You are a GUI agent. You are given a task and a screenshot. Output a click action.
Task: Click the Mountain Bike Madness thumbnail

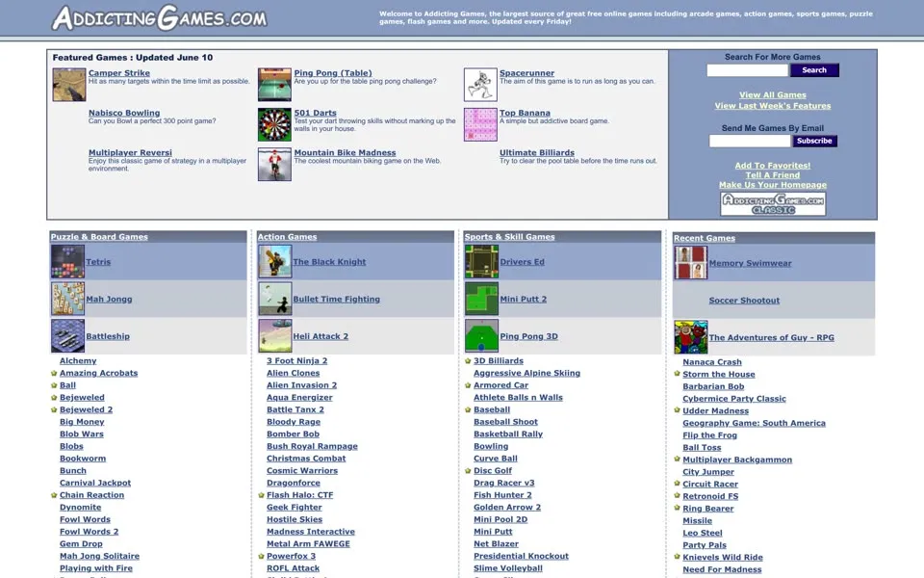click(x=274, y=164)
